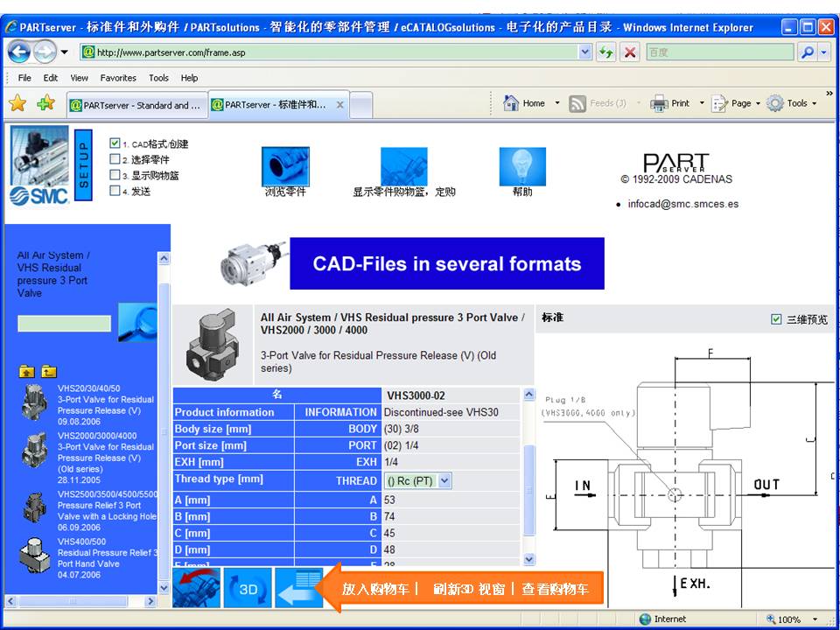Click the blue SETUP vertical badge
Image resolution: width=840 pixels, height=630 pixels.
[x=83, y=165]
